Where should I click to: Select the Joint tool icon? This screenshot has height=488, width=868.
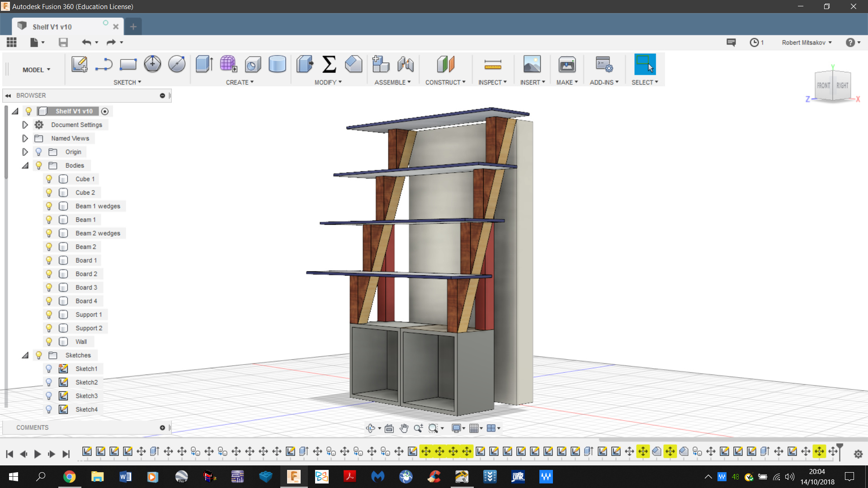(406, 64)
